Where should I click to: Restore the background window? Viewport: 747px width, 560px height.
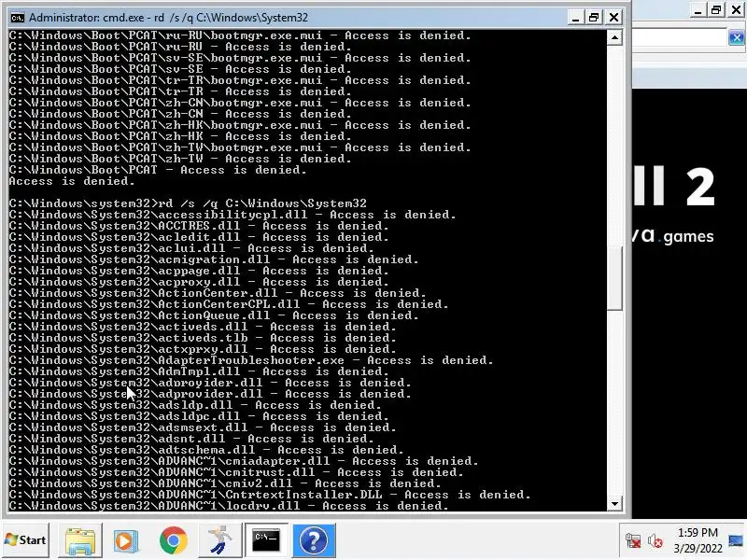(716, 10)
